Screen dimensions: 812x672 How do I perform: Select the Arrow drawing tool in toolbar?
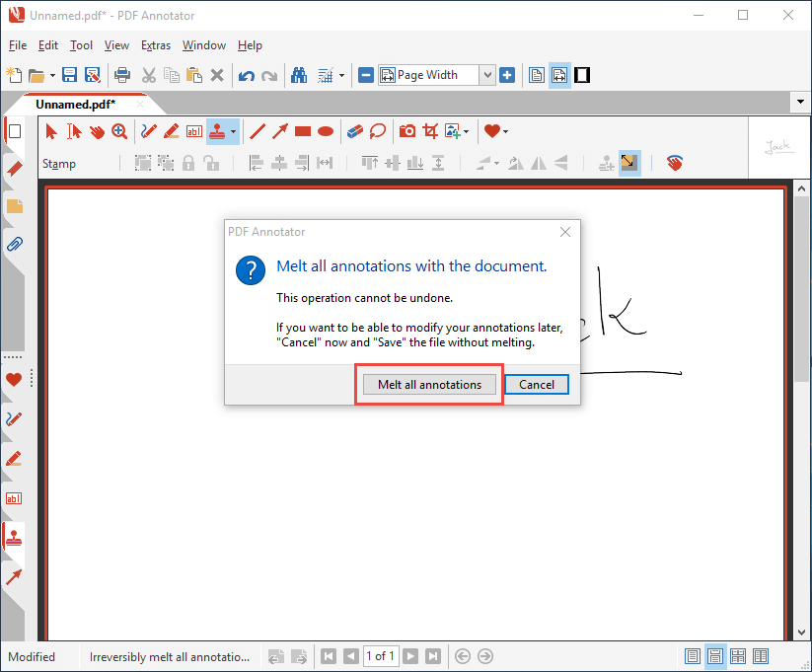pos(280,131)
